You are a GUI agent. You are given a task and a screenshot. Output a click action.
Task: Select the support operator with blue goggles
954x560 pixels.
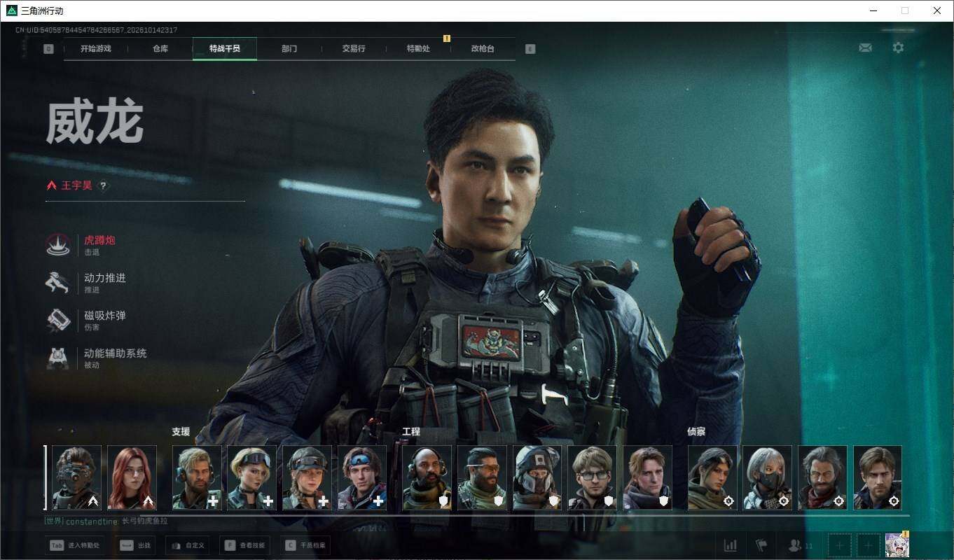362,477
